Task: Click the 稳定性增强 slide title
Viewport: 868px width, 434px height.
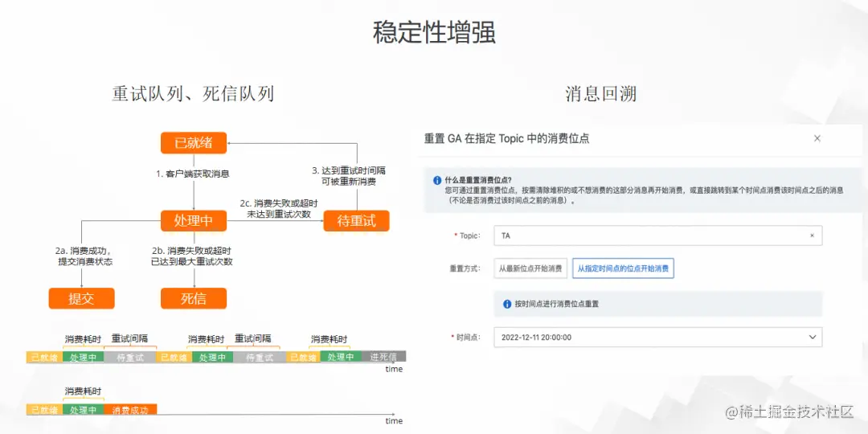Action: [434, 32]
